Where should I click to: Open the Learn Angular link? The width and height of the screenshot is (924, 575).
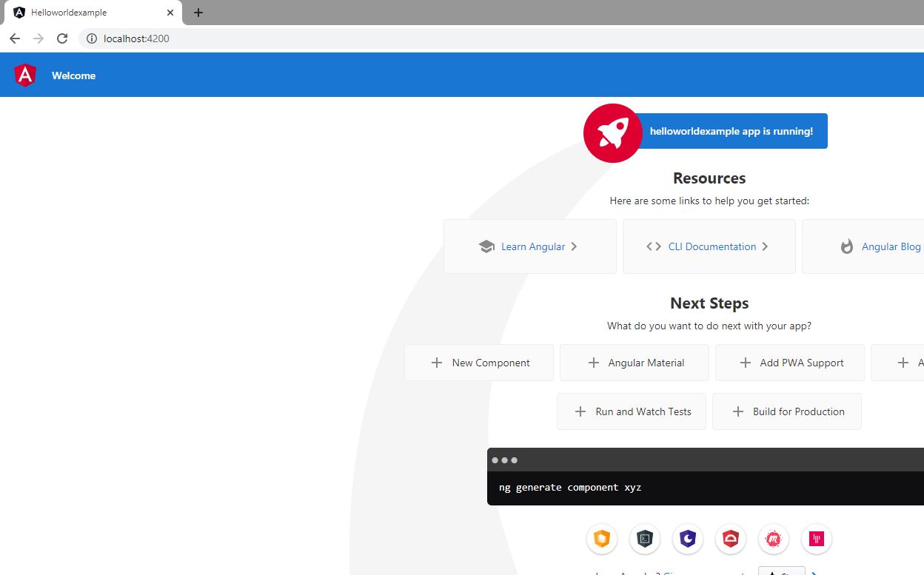pos(529,246)
